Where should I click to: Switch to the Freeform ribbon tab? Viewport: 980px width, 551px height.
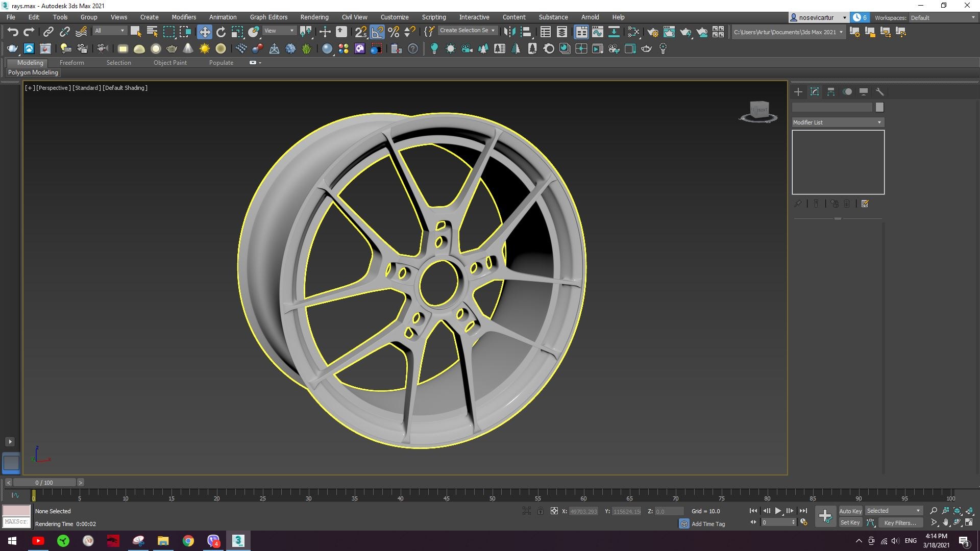71,63
